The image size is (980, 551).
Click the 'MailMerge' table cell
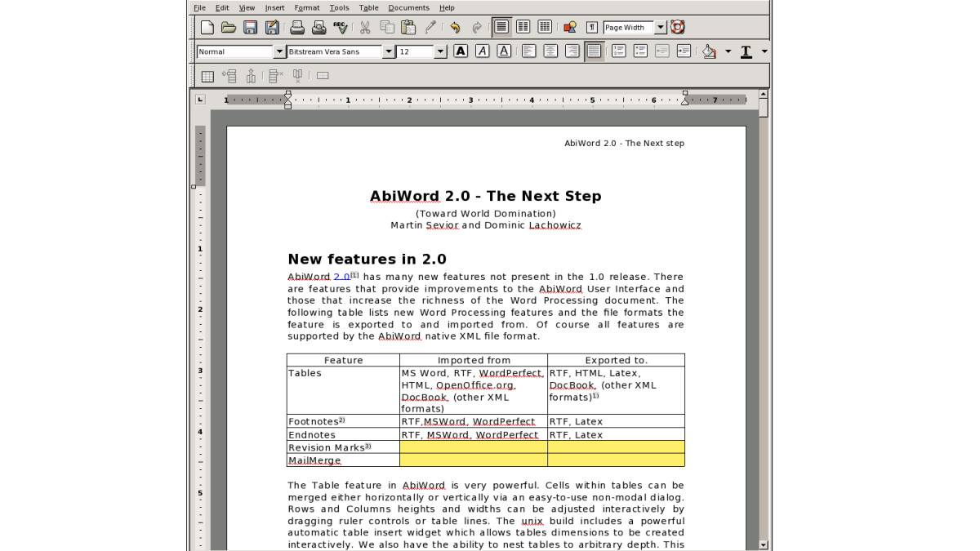point(343,460)
